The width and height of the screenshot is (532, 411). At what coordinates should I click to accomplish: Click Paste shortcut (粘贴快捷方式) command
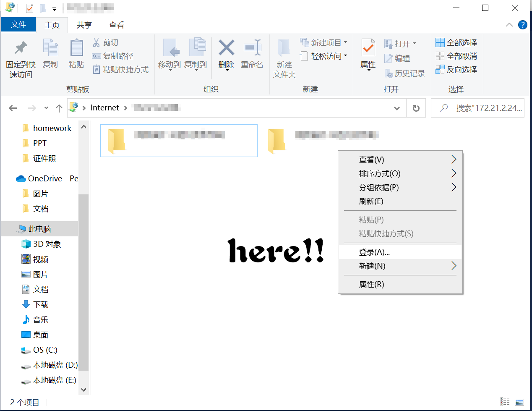tap(120, 69)
